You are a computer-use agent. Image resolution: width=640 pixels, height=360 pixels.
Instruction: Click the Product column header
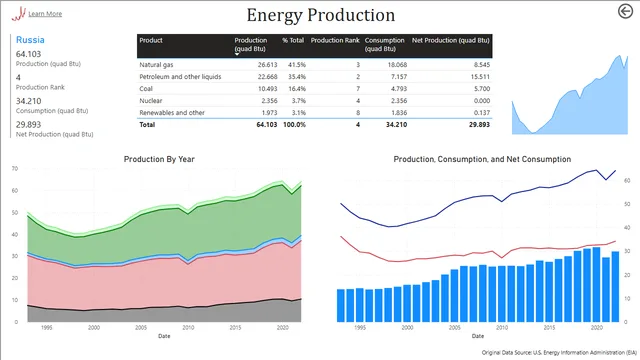151,40
